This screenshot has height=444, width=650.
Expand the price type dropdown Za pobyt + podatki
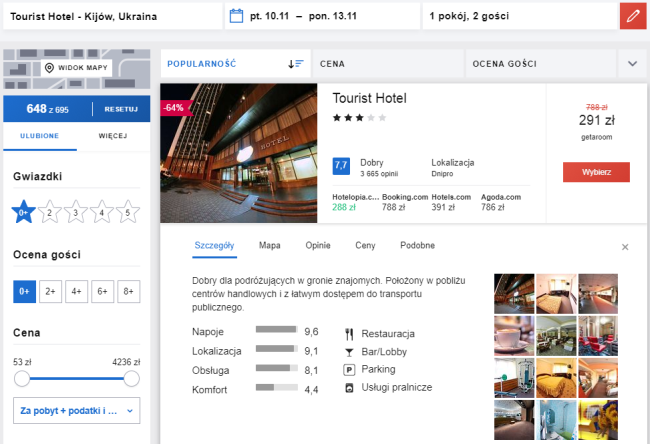pyautogui.click(x=76, y=410)
